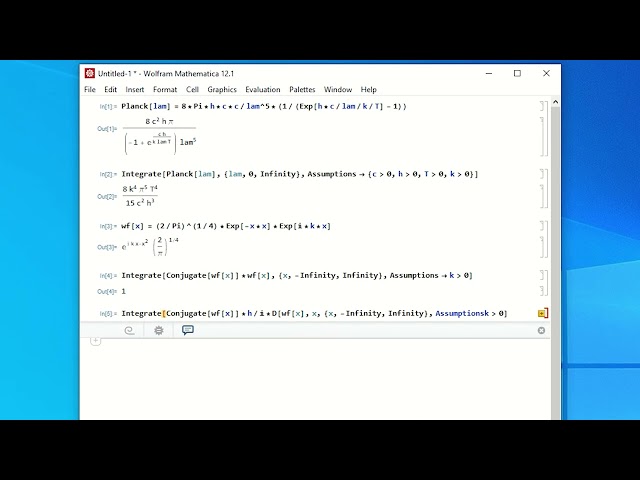Open the File menu
The height and width of the screenshot is (480, 640).
[x=89, y=89]
